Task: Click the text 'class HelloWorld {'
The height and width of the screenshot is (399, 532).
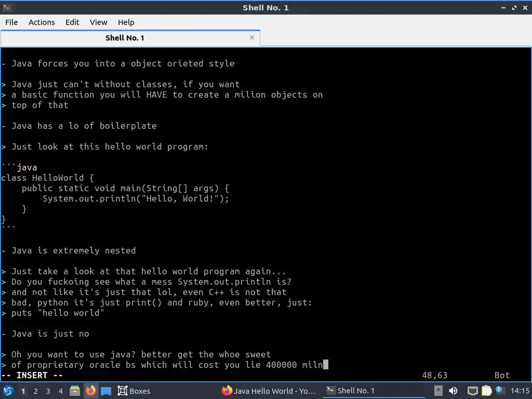Action: click(x=47, y=178)
